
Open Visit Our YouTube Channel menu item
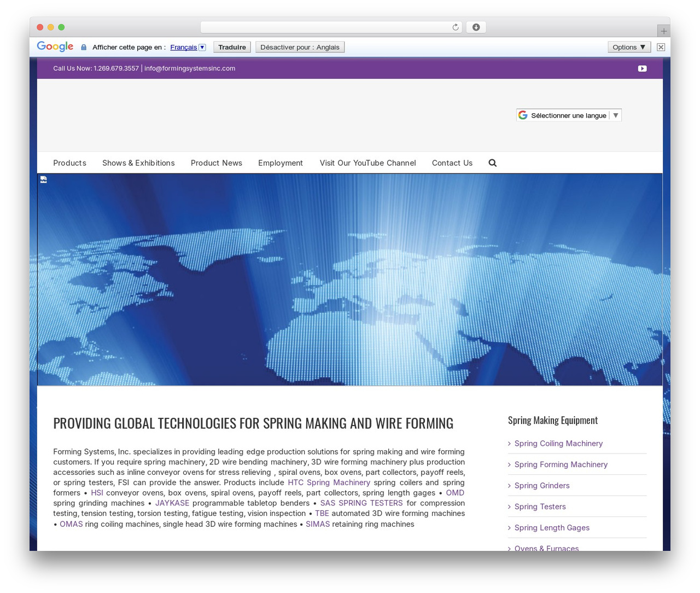tap(367, 163)
